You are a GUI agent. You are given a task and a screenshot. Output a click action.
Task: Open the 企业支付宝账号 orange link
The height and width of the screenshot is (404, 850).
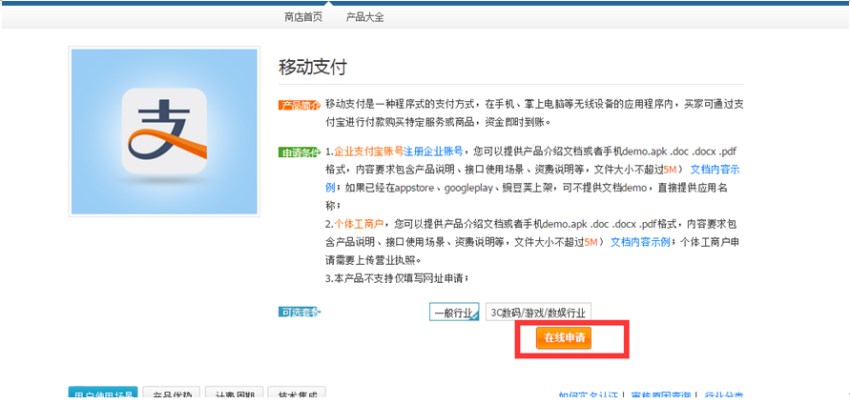pyautogui.click(x=369, y=151)
